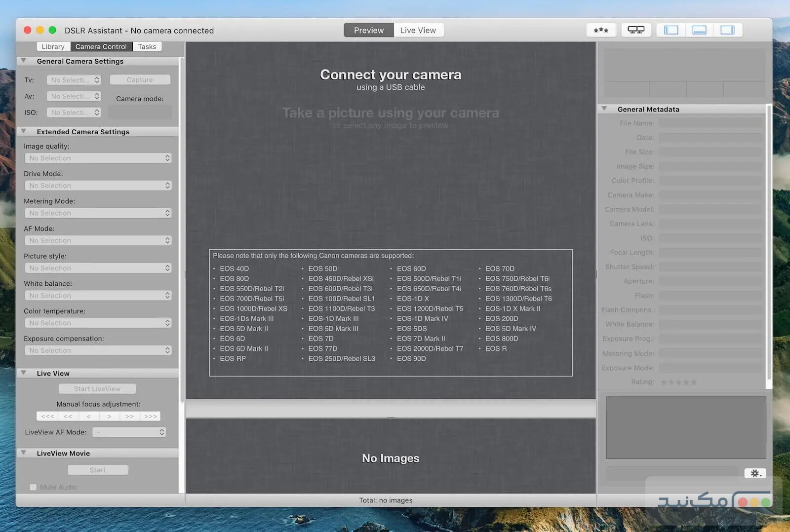Set rating using the stars control
This screenshot has width=790, height=532.
tap(678, 382)
